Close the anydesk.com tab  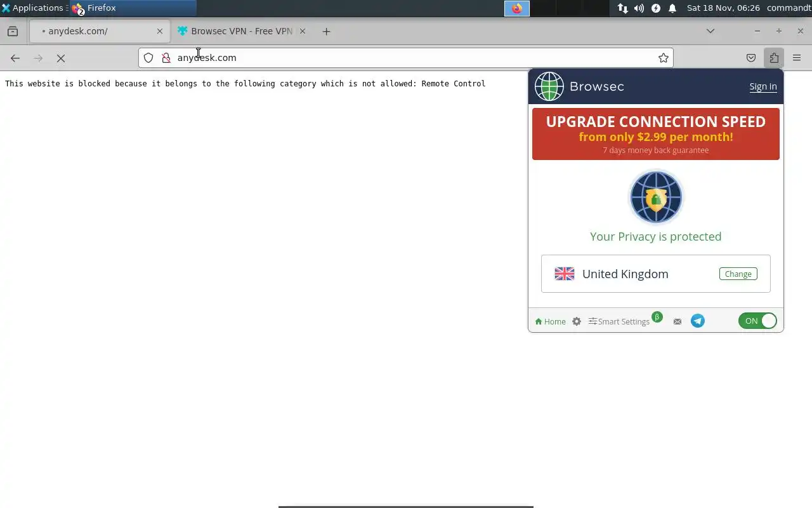click(x=160, y=31)
